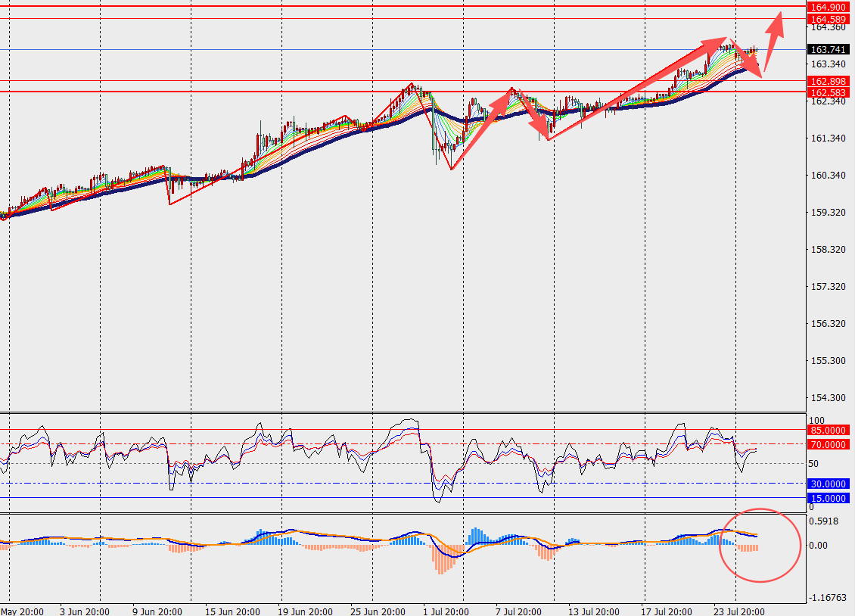Screen dimensions: 855x616
Task: Click the 15 Jun 20:00 time label
Action: [232, 611]
